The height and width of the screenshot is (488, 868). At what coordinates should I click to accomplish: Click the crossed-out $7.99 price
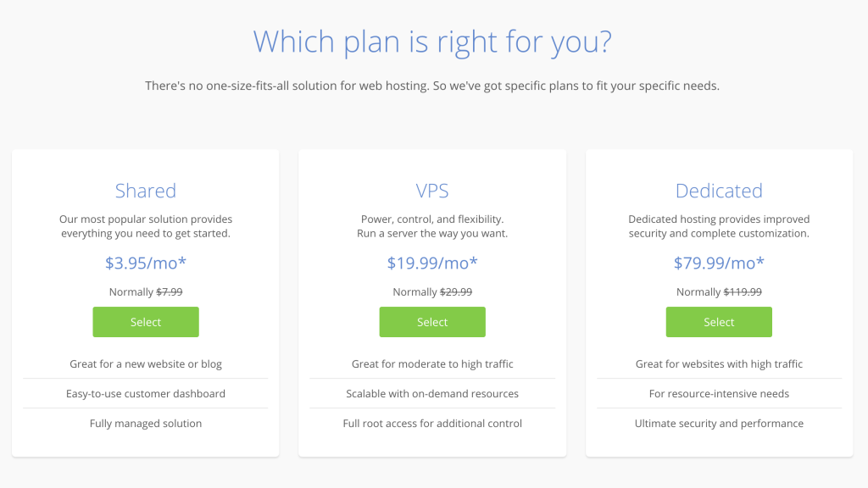(170, 292)
